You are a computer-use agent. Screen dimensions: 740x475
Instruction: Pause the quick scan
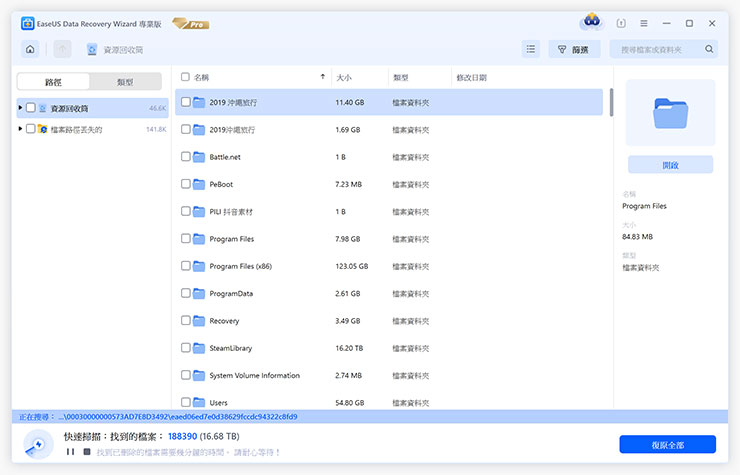point(70,452)
